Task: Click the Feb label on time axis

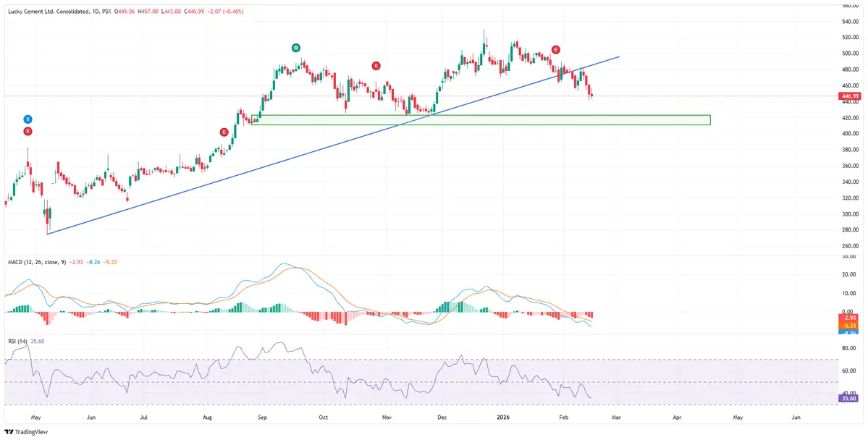Action: click(563, 418)
